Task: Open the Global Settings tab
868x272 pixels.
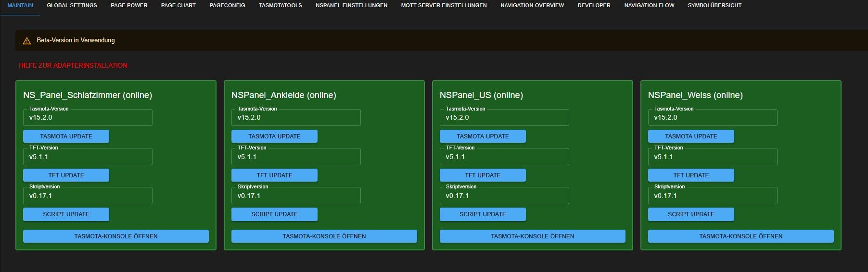Action: pos(72,5)
